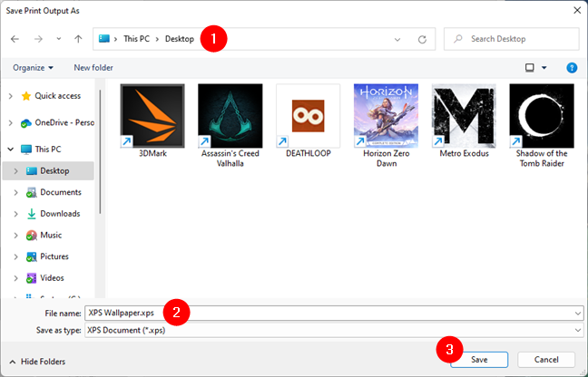588x377 pixels.
Task: Expand the Downloads tree node
Action: pyautogui.click(x=15, y=214)
